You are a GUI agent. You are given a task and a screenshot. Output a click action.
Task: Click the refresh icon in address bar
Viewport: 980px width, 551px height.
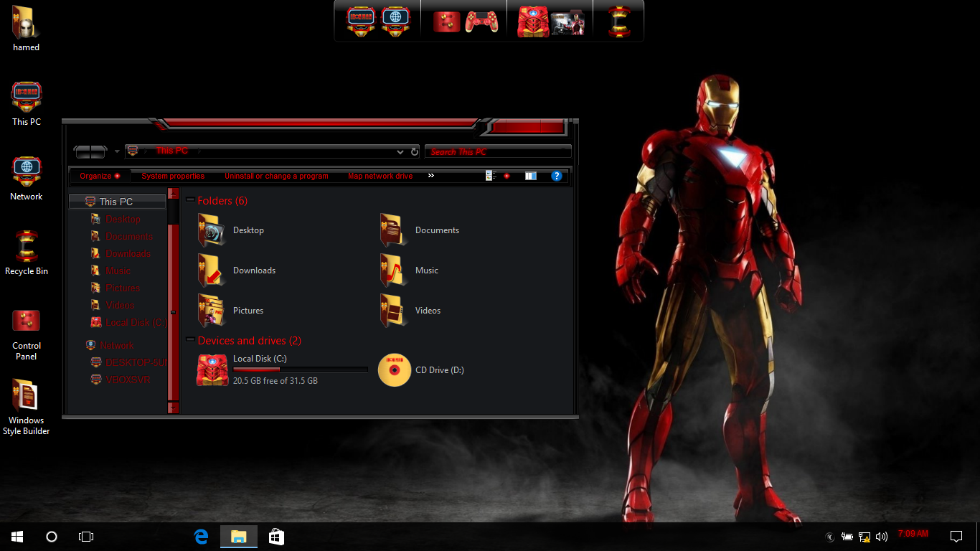[415, 152]
